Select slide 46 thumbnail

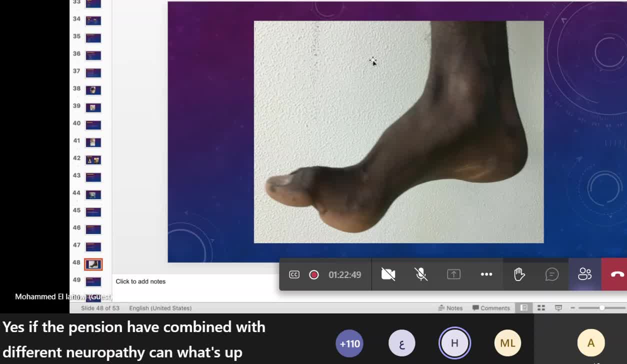(x=93, y=229)
